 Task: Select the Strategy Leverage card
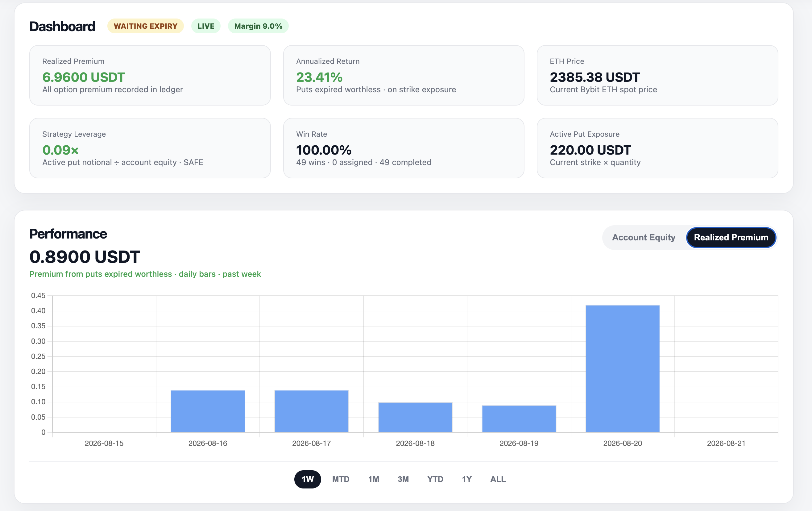pyautogui.click(x=150, y=148)
